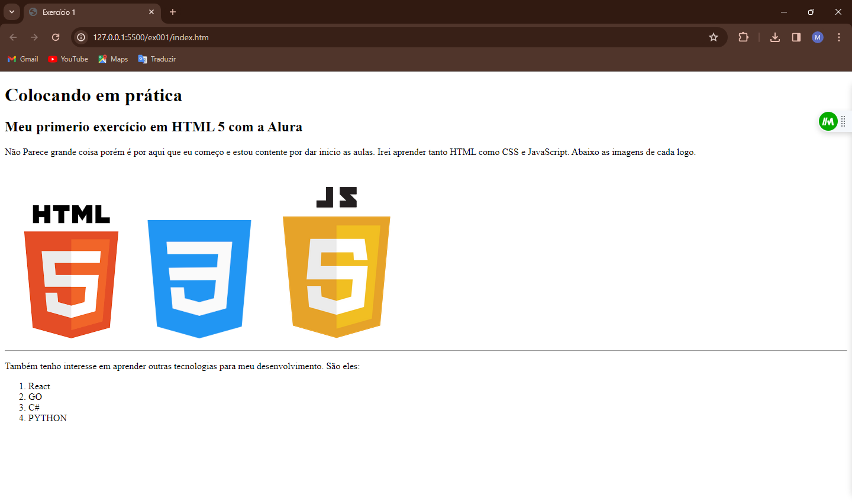Open the Traduzir bookmark

click(157, 59)
